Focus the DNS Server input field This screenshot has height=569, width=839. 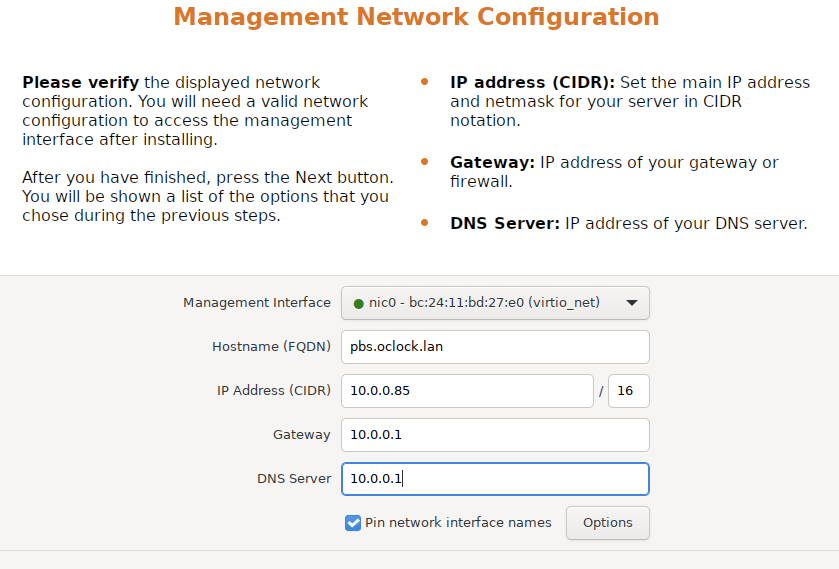tap(495, 479)
